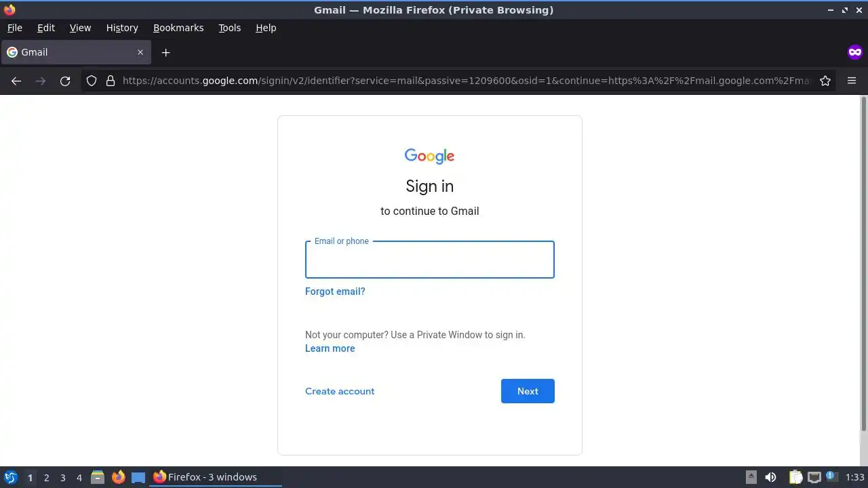This screenshot has width=868, height=488.
Task: Click the page vertical scrollbar
Action: coord(863,264)
